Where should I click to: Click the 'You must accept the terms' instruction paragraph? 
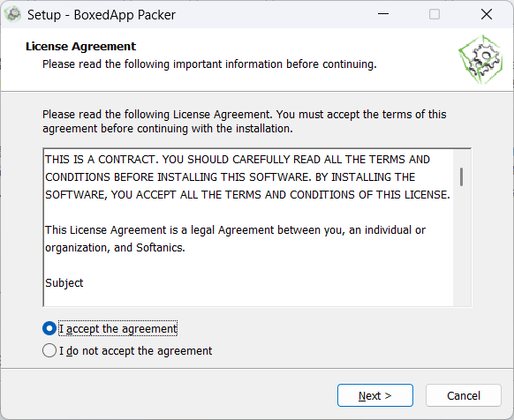(x=245, y=122)
